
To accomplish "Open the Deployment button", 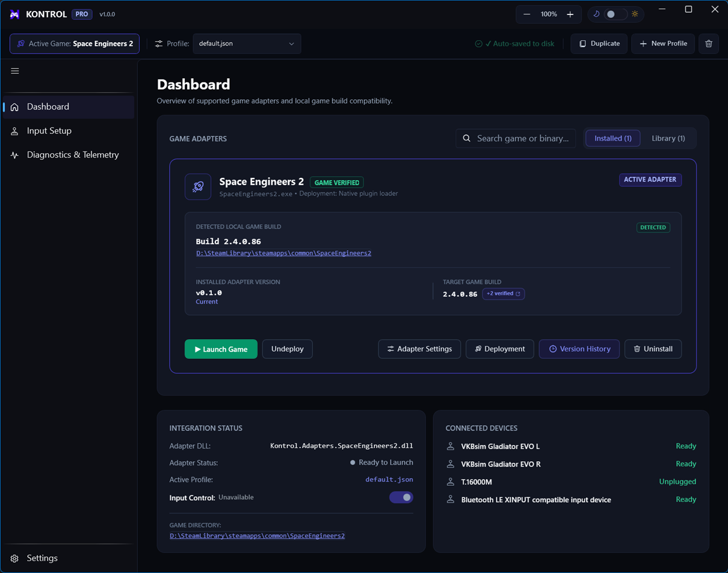I will (499, 349).
